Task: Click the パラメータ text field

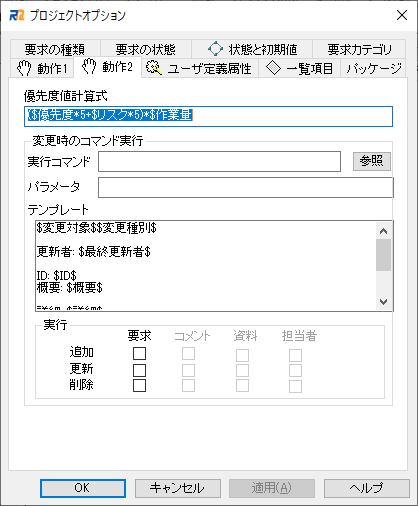Action: 246,187
